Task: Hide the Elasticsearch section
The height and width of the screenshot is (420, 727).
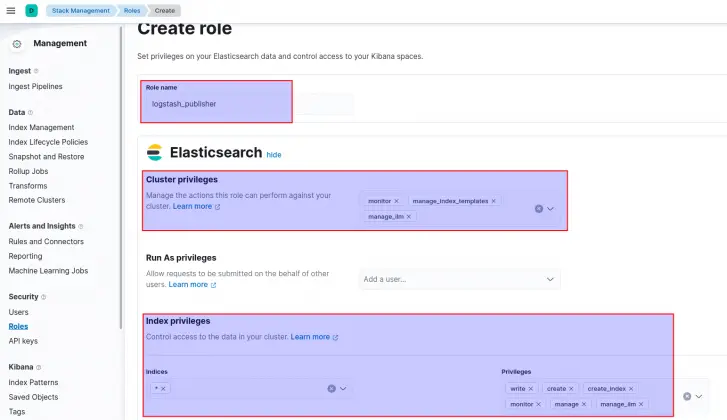Action: 274,155
